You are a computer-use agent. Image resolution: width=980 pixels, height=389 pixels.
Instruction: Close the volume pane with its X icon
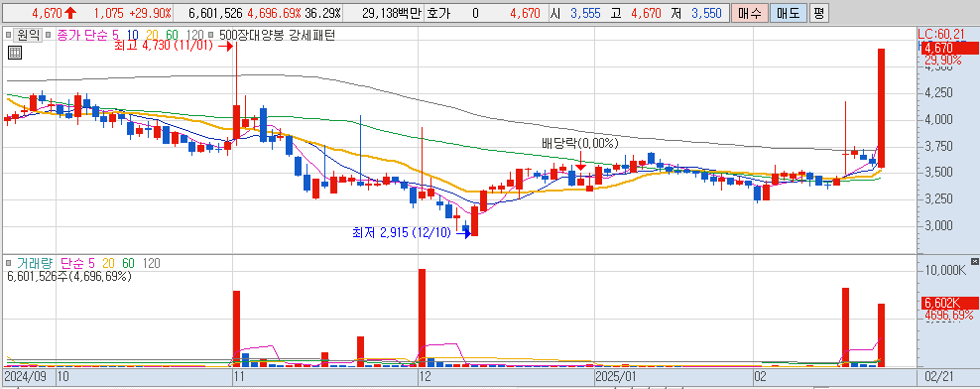tap(974, 261)
